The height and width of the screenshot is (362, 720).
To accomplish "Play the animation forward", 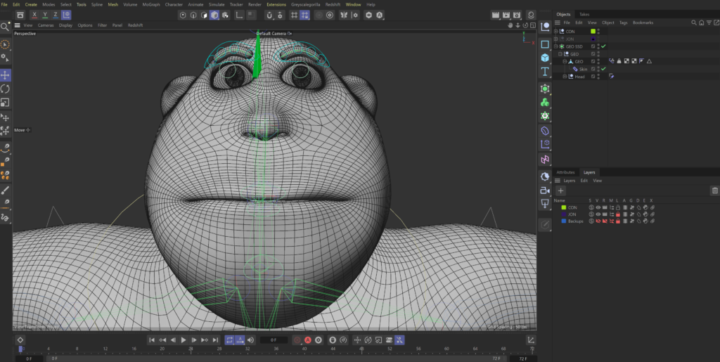I will point(183,340).
